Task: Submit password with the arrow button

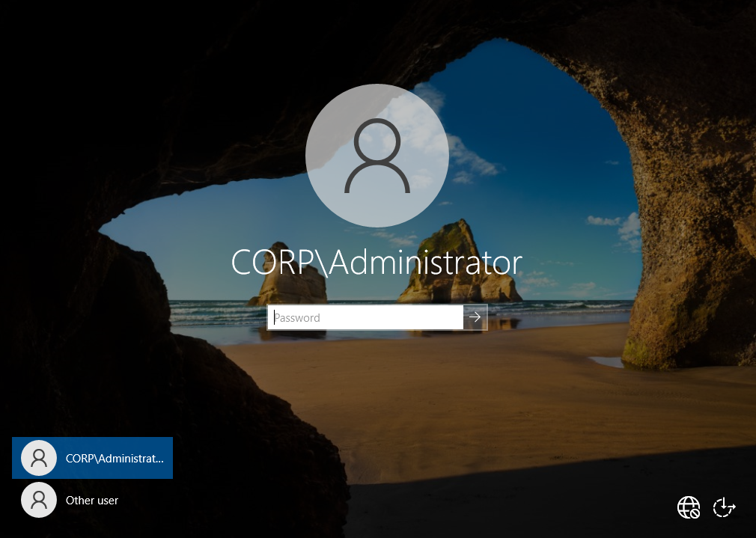Action: pyautogui.click(x=475, y=317)
